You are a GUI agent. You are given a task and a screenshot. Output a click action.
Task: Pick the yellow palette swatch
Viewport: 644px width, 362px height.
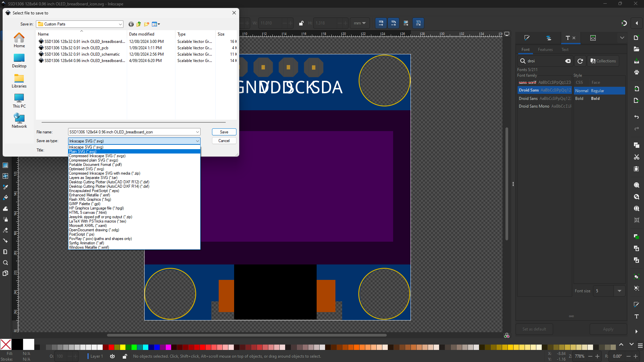tap(123, 347)
